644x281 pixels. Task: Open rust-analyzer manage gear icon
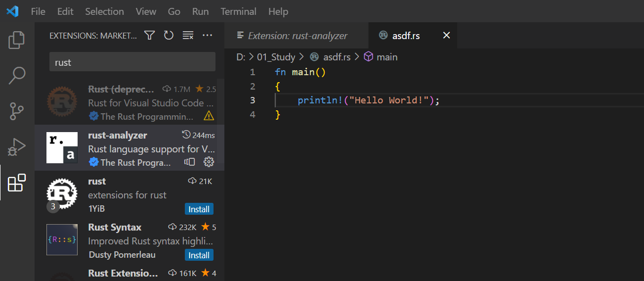(x=209, y=162)
